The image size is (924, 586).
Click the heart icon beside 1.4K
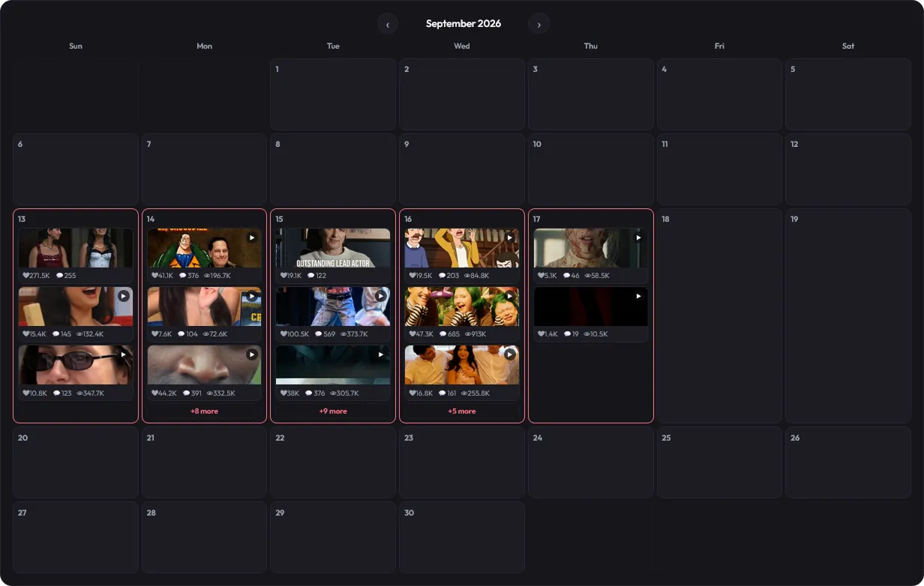(541, 334)
